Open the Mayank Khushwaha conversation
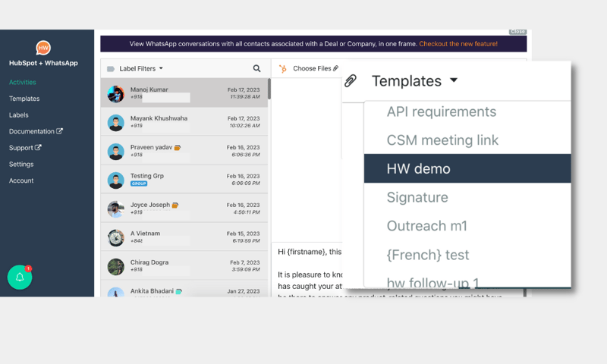Image resolution: width=607 pixels, height=364 pixels. click(184, 122)
